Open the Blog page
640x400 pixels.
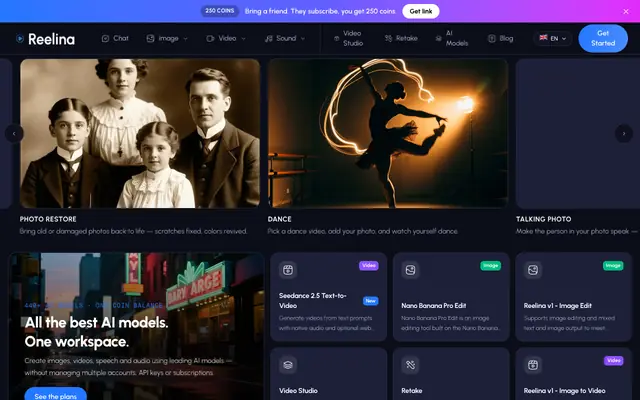tap(500, 38)
